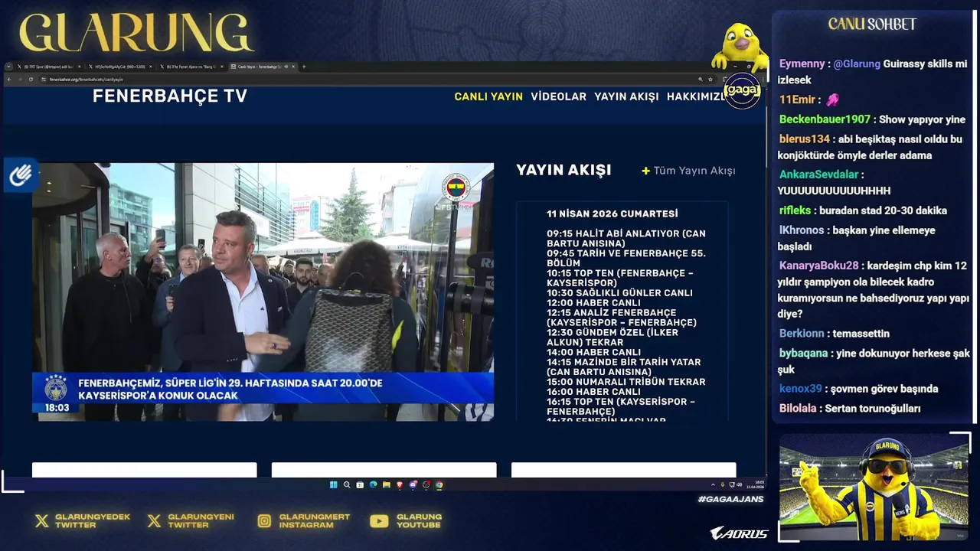Click the zoom magnifier icon in address bar
Viewport: 980px width, 551px height.
[x=700, y=79]
